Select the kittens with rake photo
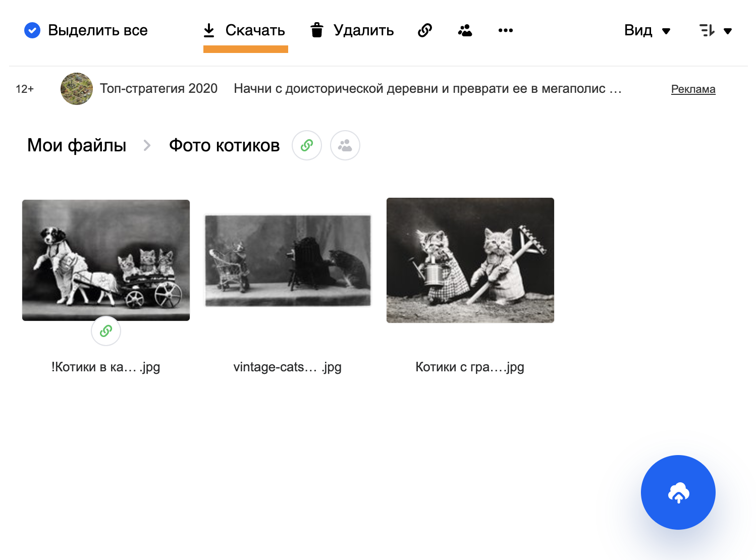This screenshot has width=756, height=560. [x=470, y=260]
